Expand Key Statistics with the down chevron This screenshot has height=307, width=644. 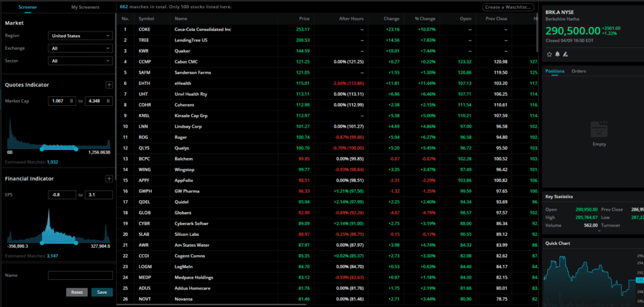[x=599, y=230]
